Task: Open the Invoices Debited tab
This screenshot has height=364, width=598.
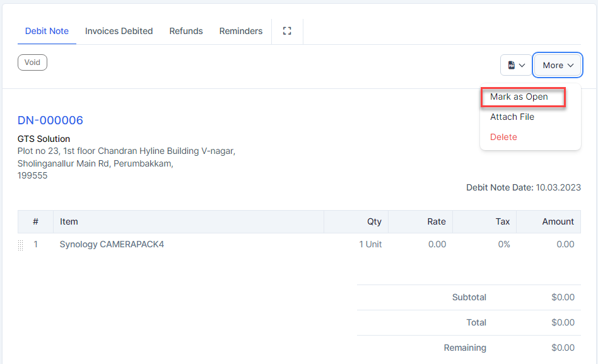Action: click(119, 31)
